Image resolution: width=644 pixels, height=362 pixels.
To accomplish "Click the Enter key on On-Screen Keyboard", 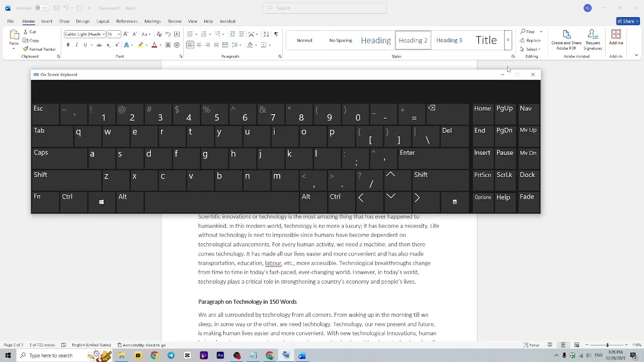I will [x=433, y=158].
